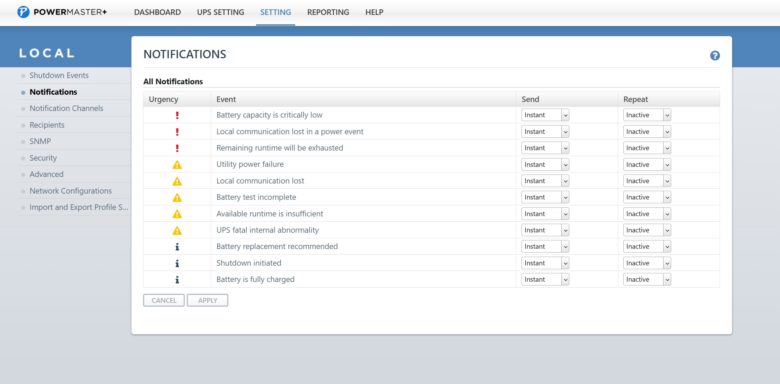Viewport: 780px width, 384px height.
Task: Open Repeat dropdown for Utility power failure
Action: pyautogui.click(x=647, y=165)
